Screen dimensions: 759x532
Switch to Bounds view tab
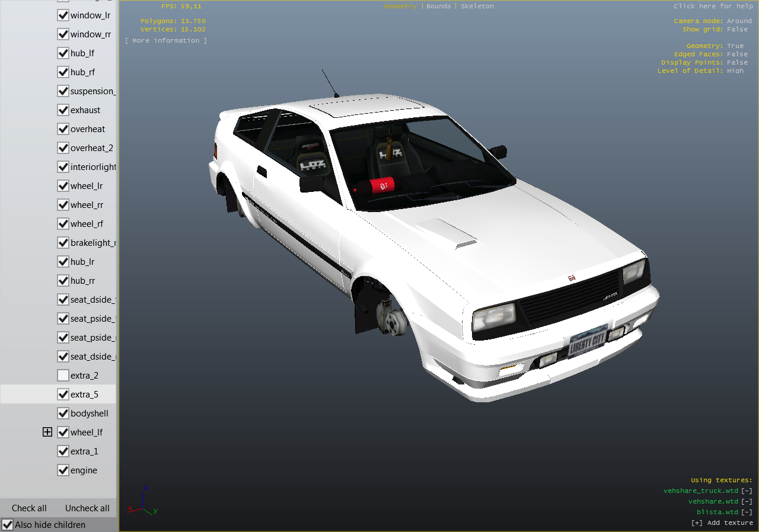coord(439,6)
